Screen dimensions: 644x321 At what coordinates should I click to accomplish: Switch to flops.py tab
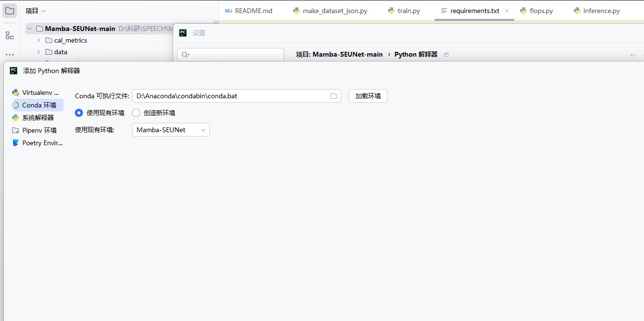click(x=537, y=11)
